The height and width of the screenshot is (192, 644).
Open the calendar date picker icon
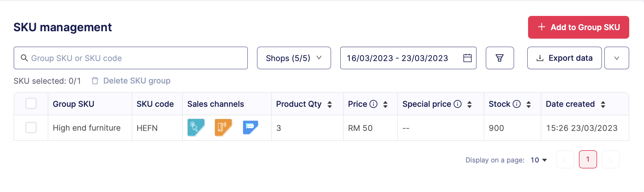[x=467, y=58]
